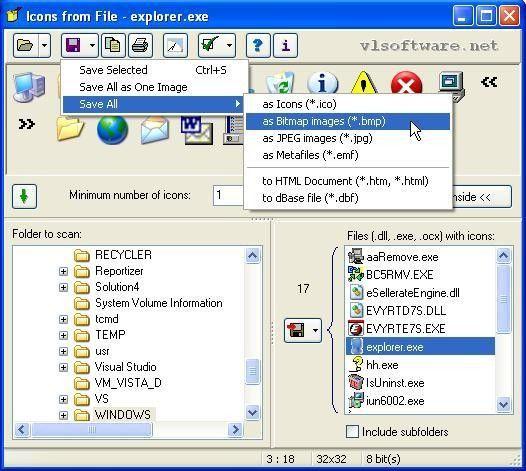This screenshot has height=471, width=526.
Task: Click the red floppy save-files icon
Action: point(296,330)
